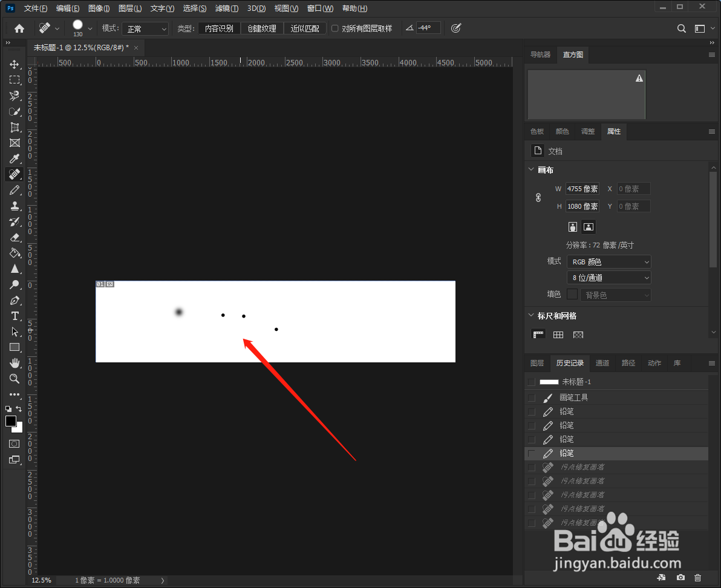This screenshot has height=588, width=721.
Task: Collapse the 标尺和网格 section
Action: coord(531,315)
